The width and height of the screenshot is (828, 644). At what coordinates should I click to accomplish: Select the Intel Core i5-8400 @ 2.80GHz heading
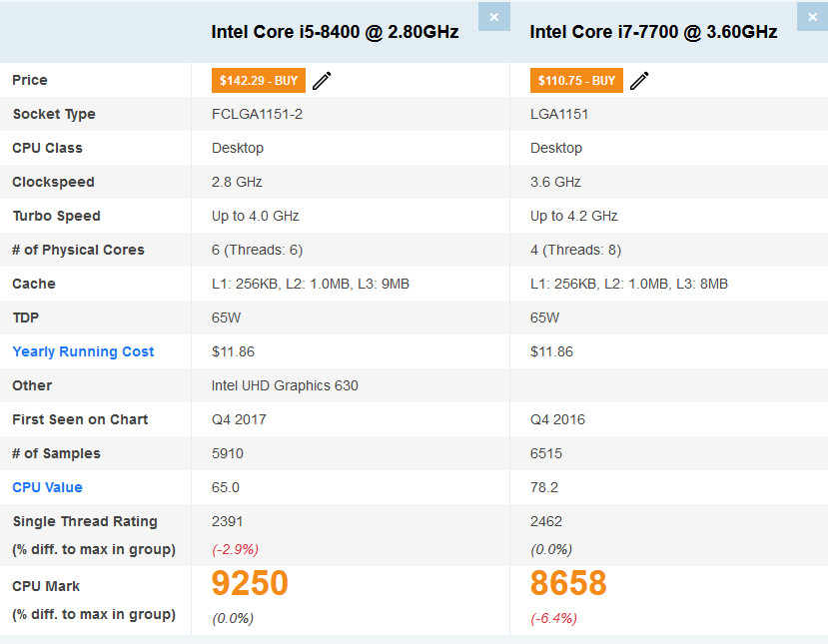point(335,32)
